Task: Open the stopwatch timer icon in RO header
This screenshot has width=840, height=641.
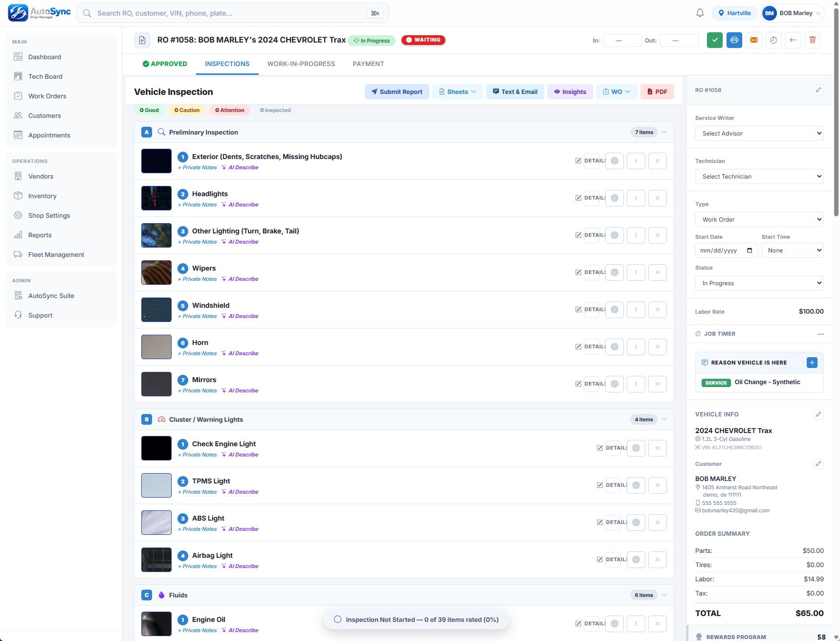Action: click(773, 40)
